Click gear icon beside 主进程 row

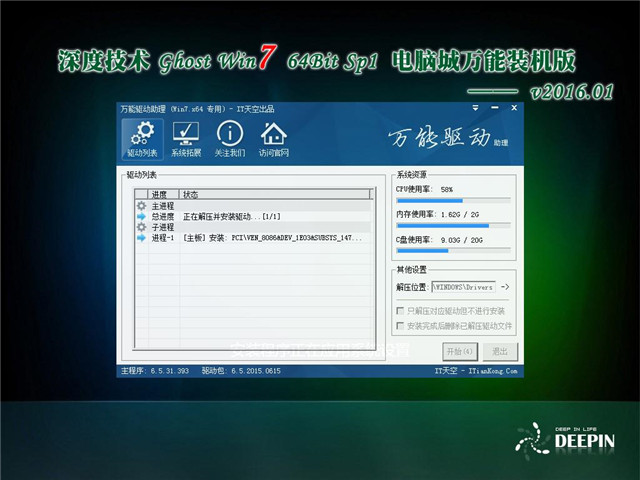(141, 206)
